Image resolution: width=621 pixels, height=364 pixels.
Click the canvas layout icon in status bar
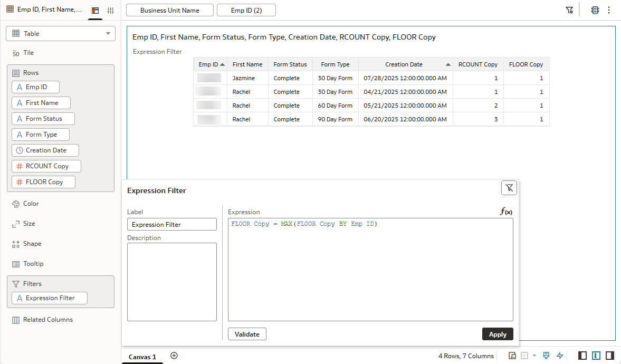[x=512, y=355]
